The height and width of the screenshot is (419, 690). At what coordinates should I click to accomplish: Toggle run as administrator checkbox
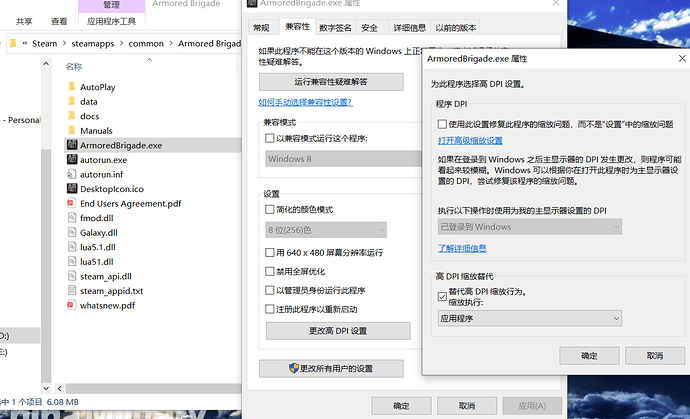[270, 290]
